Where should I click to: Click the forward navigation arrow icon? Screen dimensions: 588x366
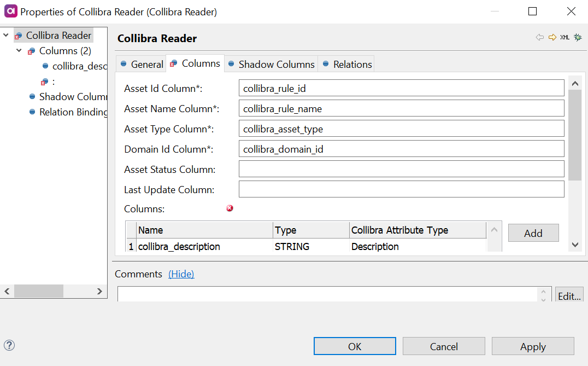tap(551, 37)
